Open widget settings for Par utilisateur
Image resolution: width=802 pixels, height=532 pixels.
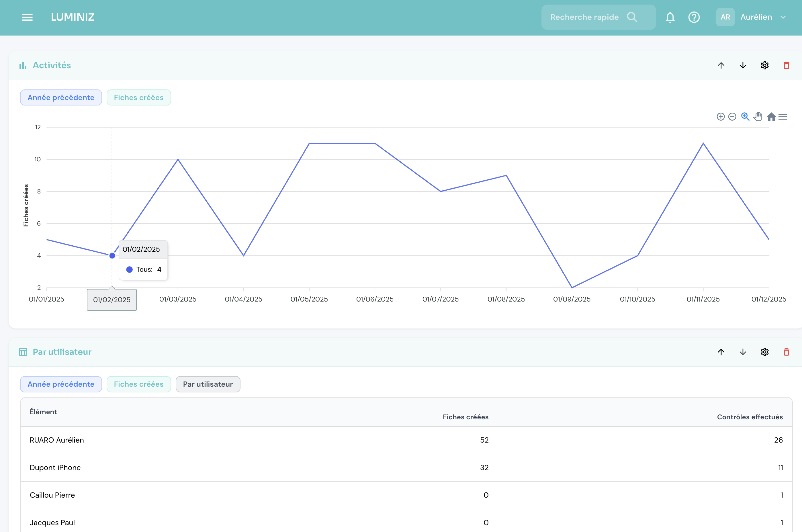(764, 352)
